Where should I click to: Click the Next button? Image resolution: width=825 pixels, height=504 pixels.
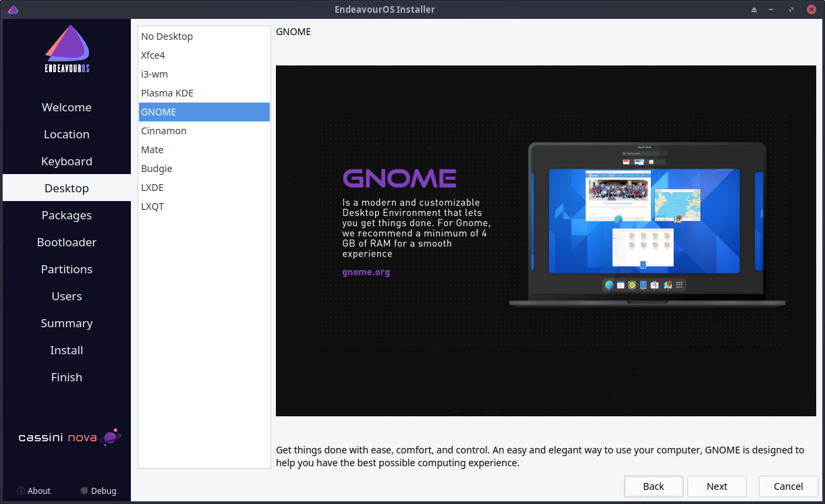point(716,486)
